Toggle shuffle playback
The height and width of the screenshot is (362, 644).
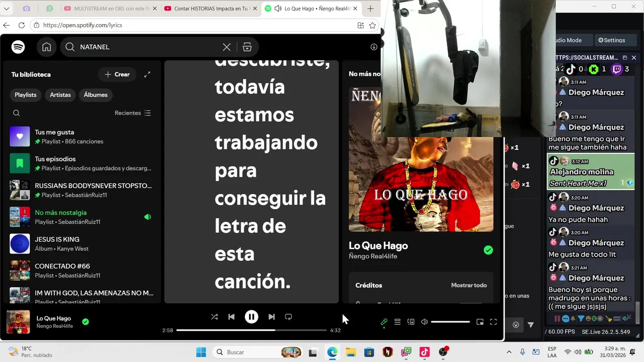[214, 317]
